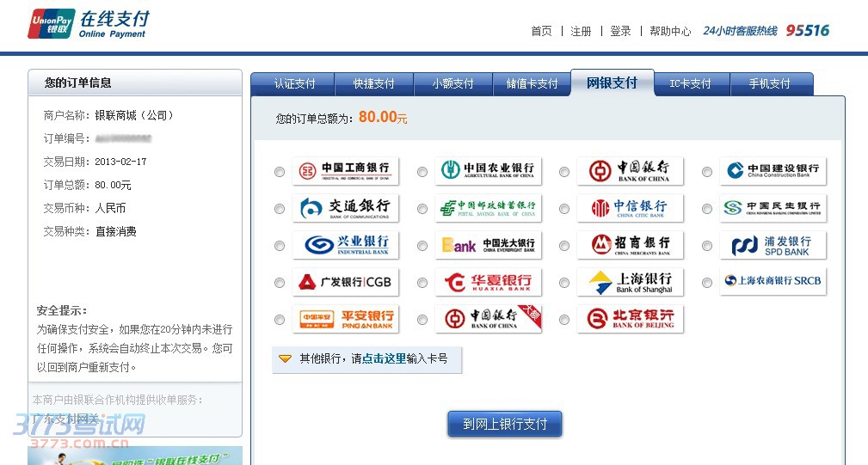Click the 到网上银行支付 button
Image resolution: width=868 pixels, height=465 pixels.
coord(505,424)
